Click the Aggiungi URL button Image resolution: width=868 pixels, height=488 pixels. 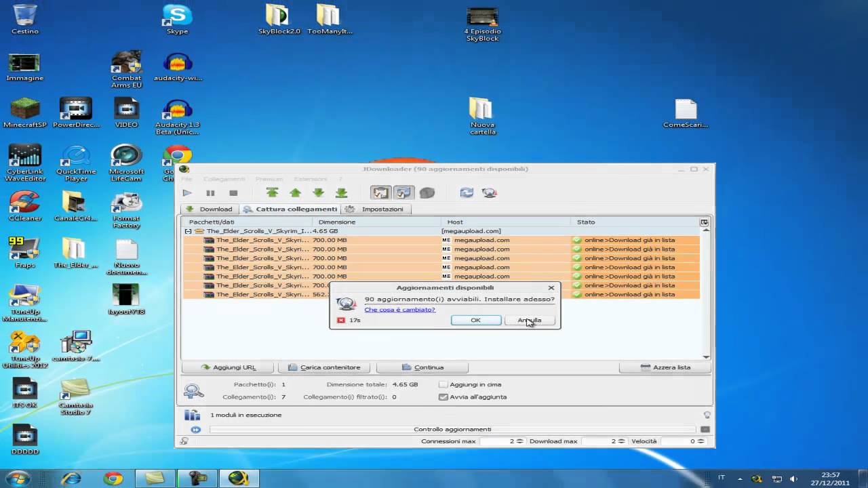point(228,367)
